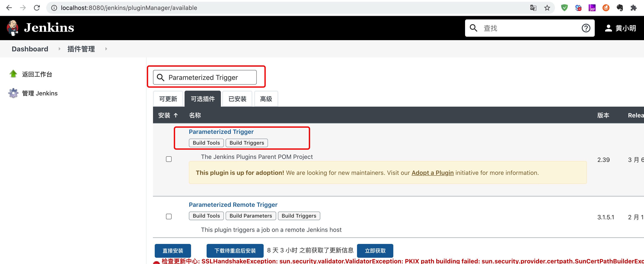This screenshot has height=264, width=644.
Task: Click the '8 天 3 小时 之前获取了更新信息' status text
Action: 310,250
